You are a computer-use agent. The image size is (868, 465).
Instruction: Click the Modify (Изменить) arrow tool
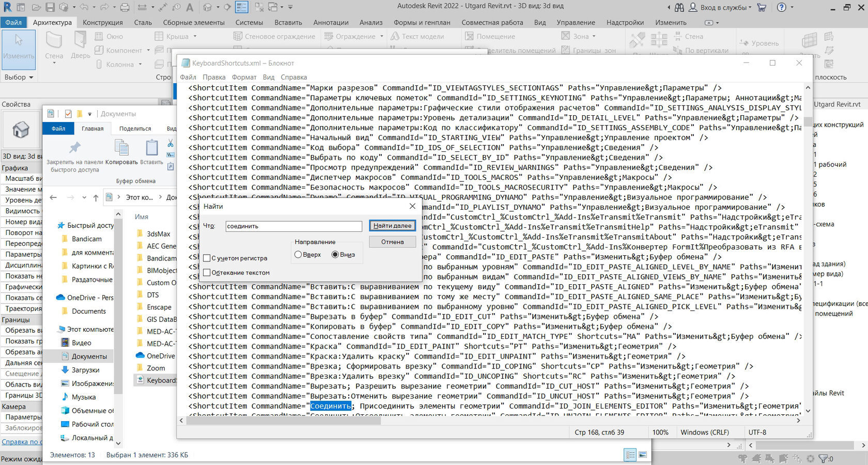pos(19,49)
